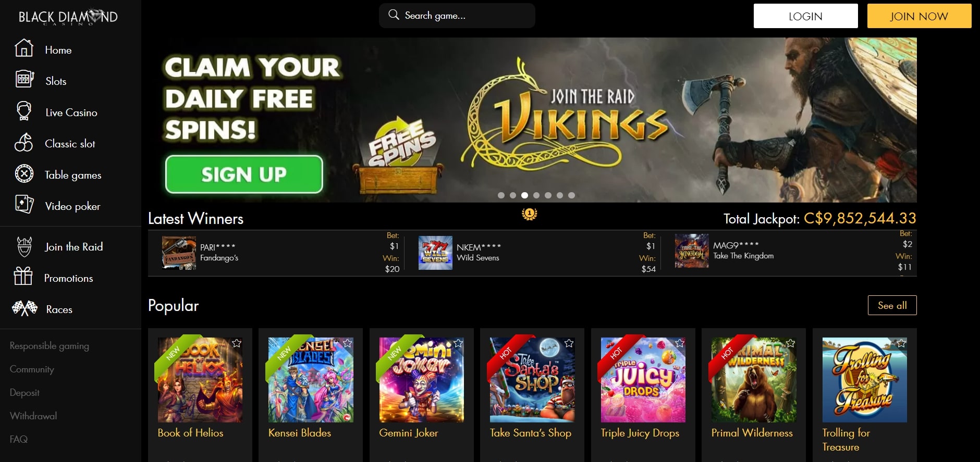The image size is (980, 462).
Task: Click the Live Casino dealer icon
Action: [24, 111]
